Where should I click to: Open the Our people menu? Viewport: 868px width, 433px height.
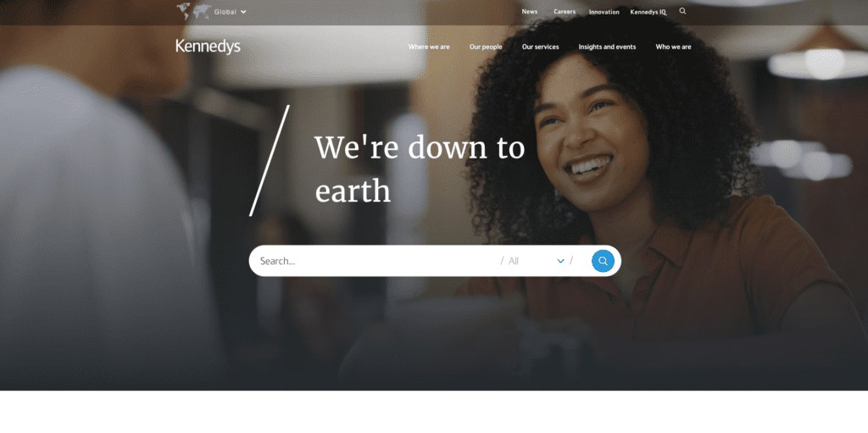click(486, 47)
